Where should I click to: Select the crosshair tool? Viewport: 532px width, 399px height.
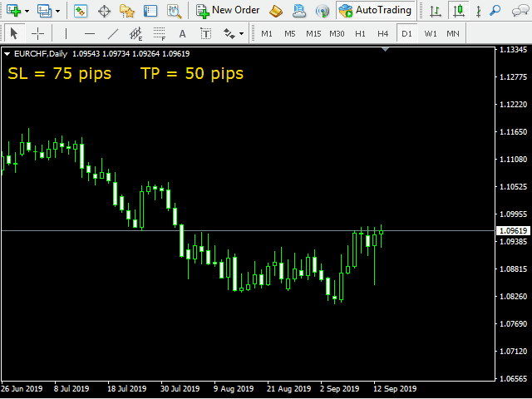point(37,33)
